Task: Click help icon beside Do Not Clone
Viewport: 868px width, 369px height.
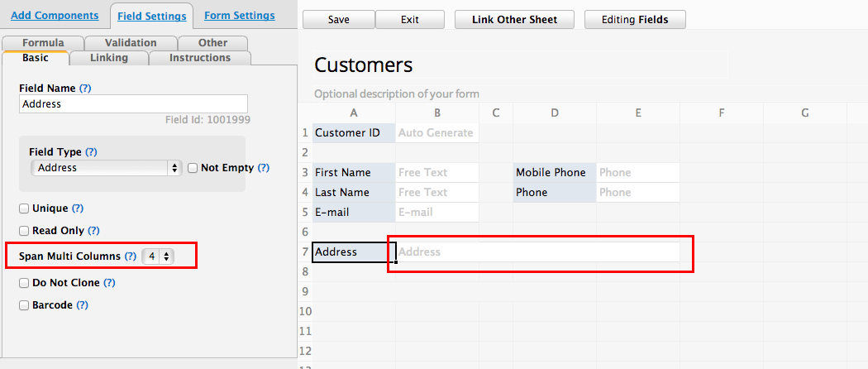Action: [109, 283]
